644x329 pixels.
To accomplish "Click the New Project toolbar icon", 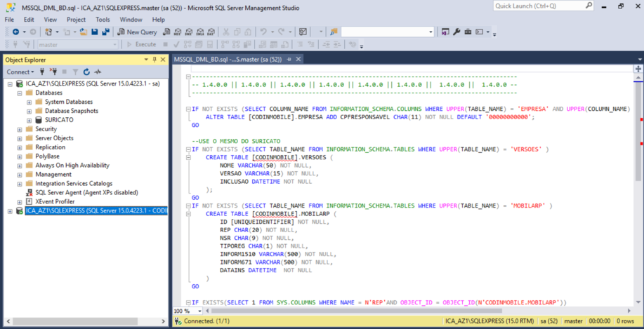I will (48, 32).
